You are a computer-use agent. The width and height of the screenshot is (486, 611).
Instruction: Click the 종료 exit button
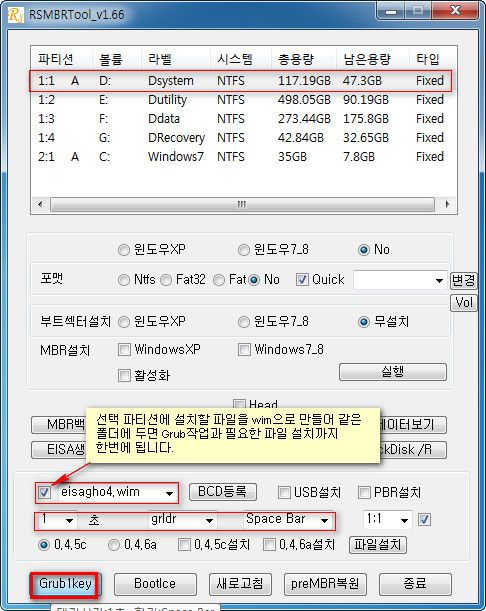pos(415,584)
